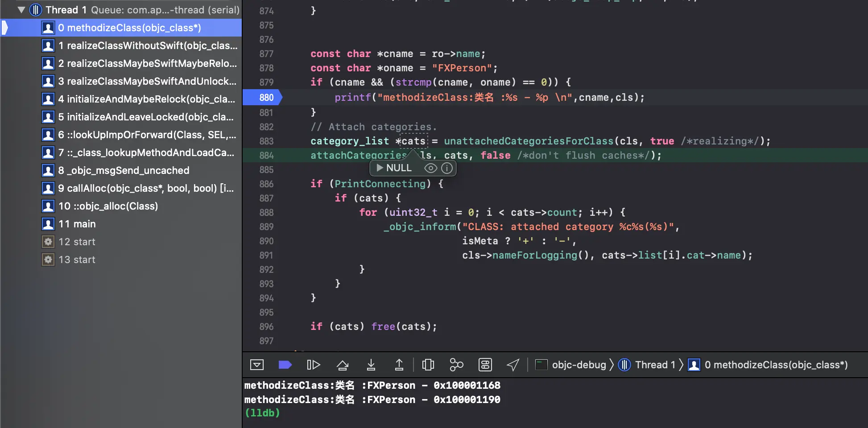This screenshot has height=428, width=868.
Task: Click the "FXPerson" string literal
Action: pos(462,68)
